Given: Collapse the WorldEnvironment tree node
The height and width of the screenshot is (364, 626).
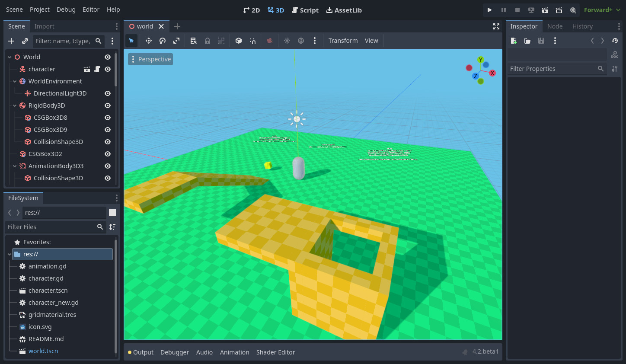Looking at the screenshot, I should [15, 81].
